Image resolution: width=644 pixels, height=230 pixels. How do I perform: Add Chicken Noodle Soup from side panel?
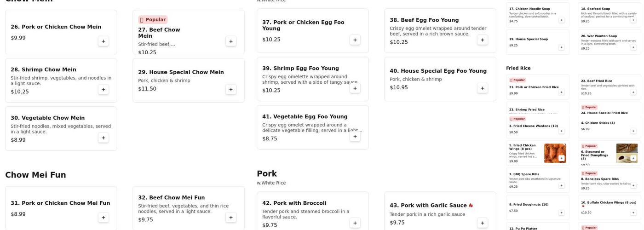coord(561,20)
